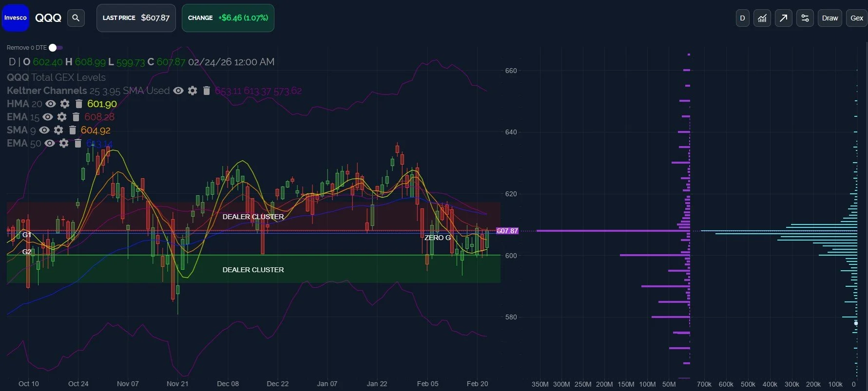Click the 608.28 EMA 15 value

99,117
